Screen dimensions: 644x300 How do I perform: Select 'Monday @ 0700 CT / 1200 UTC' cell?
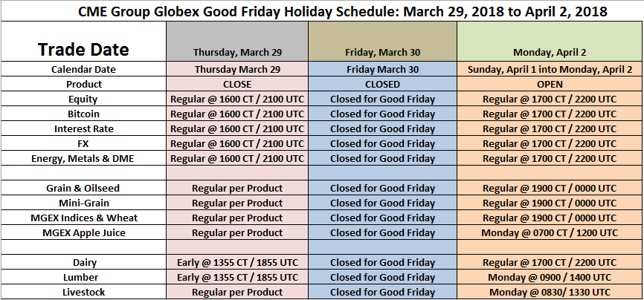tap(549, 232)
